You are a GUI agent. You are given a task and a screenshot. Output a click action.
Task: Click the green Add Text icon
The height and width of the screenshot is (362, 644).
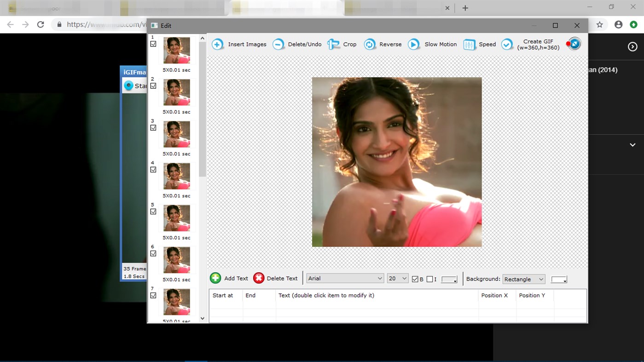tap(215, 278)
